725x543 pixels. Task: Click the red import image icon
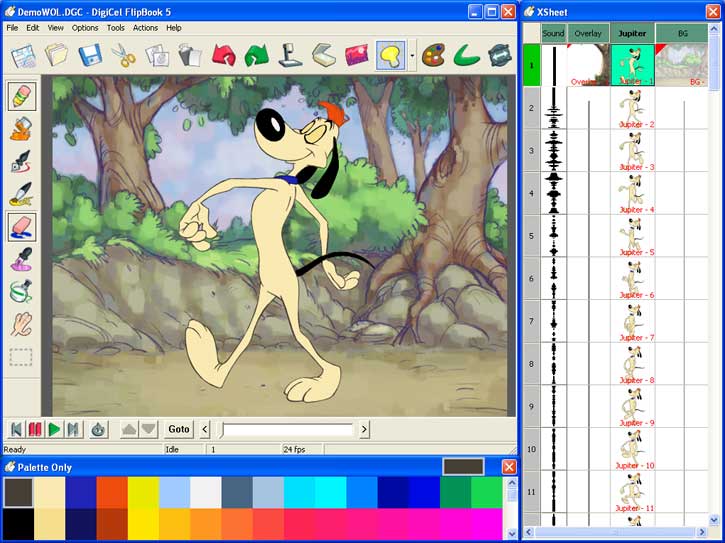pyautogui.click(x=356, y=56)
